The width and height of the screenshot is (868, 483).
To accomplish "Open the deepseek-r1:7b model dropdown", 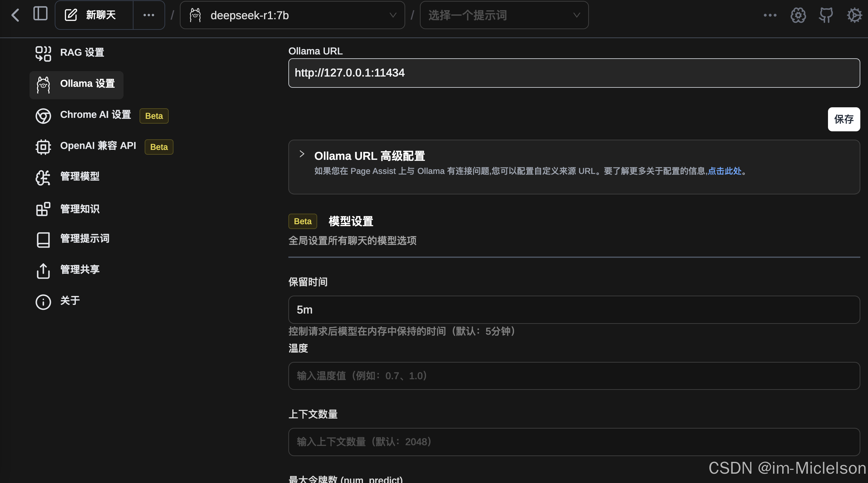I will coord(292,15).
